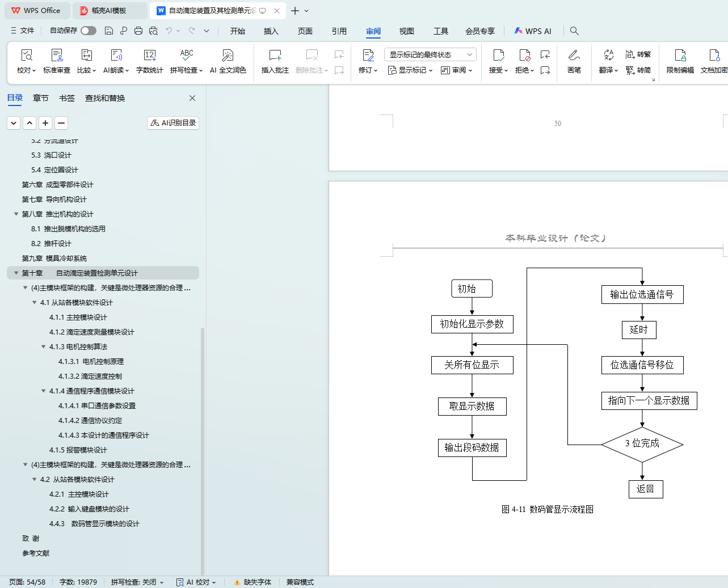Click the 标准审查 icon

57,56
